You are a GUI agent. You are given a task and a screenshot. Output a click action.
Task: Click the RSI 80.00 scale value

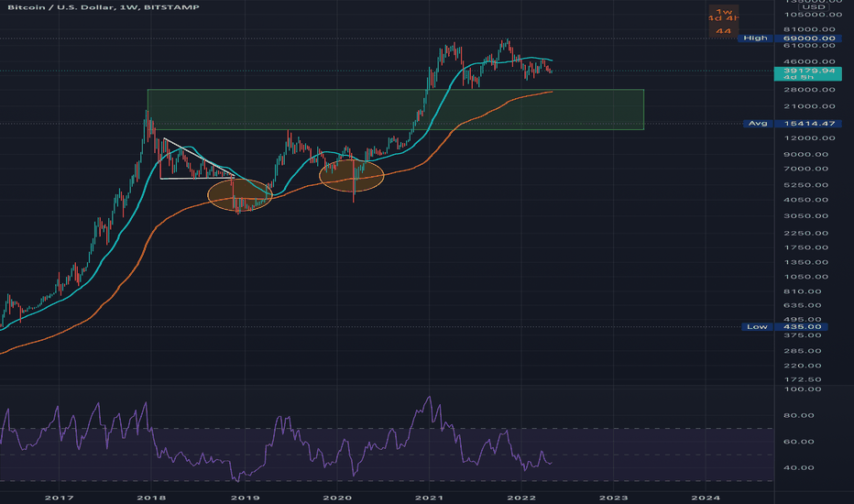[x=799, y=416]
